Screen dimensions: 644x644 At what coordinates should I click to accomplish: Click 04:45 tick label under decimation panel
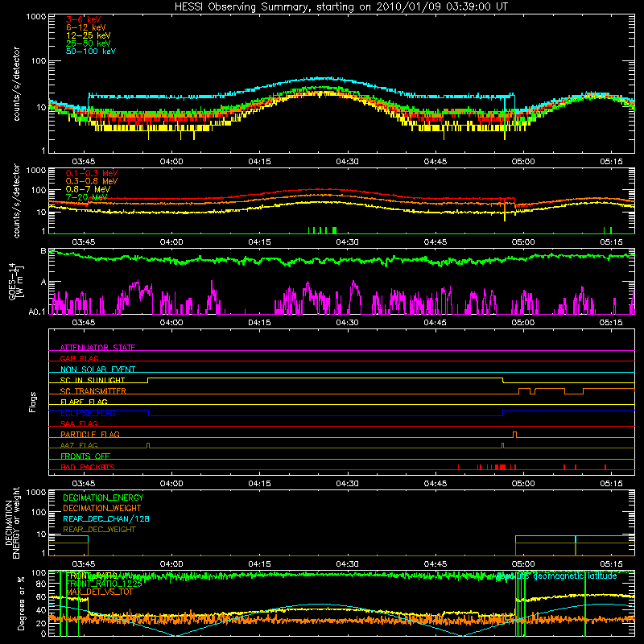[435, 564]
